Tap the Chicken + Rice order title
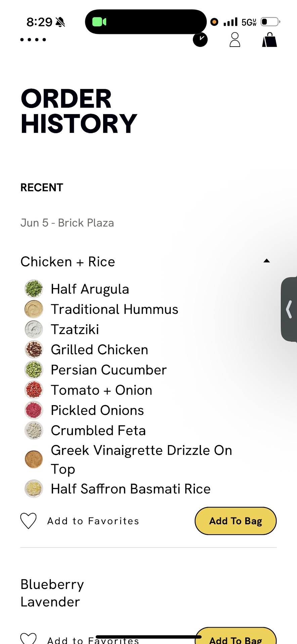Image resolution: width=297 pixels, height=644 pixels. coord(68,262)
